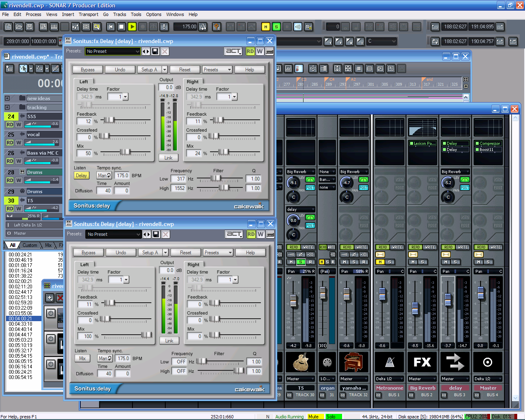
Task: Save preset with floppy icon in upper delay window
Action: [155, 51]
